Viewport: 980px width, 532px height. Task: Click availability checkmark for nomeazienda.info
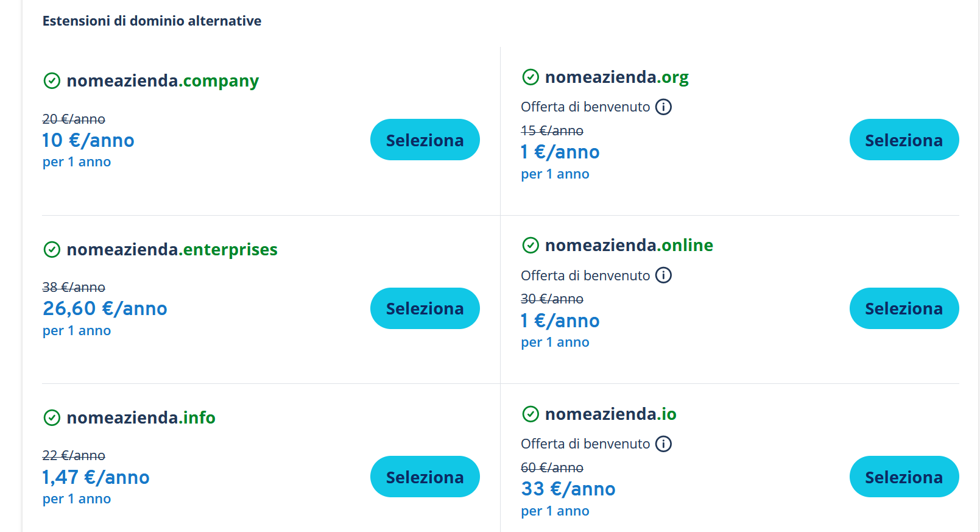tap(52, 417)
